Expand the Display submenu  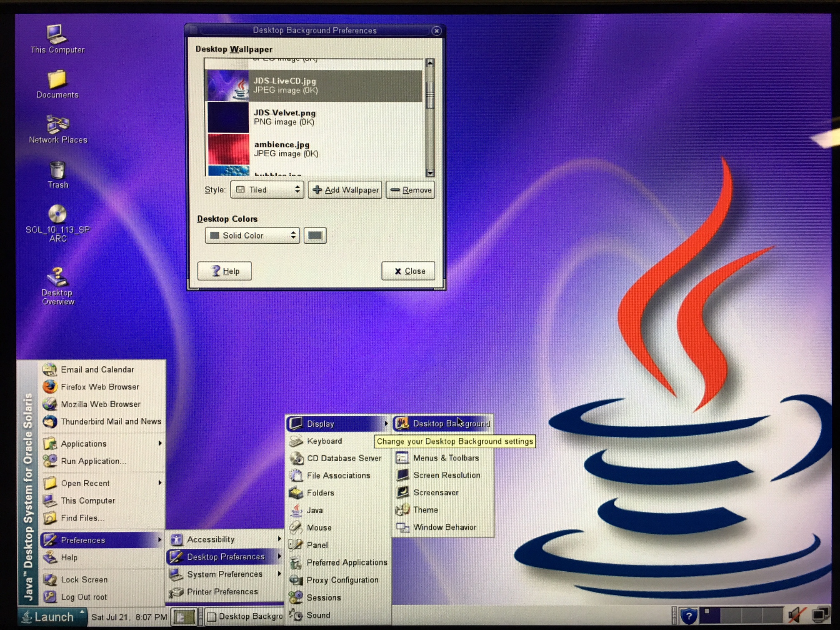click(x=338, y=424)
